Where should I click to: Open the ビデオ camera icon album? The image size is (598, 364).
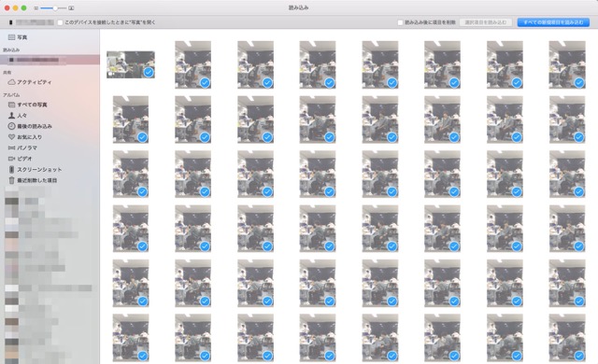coord(11,159)
